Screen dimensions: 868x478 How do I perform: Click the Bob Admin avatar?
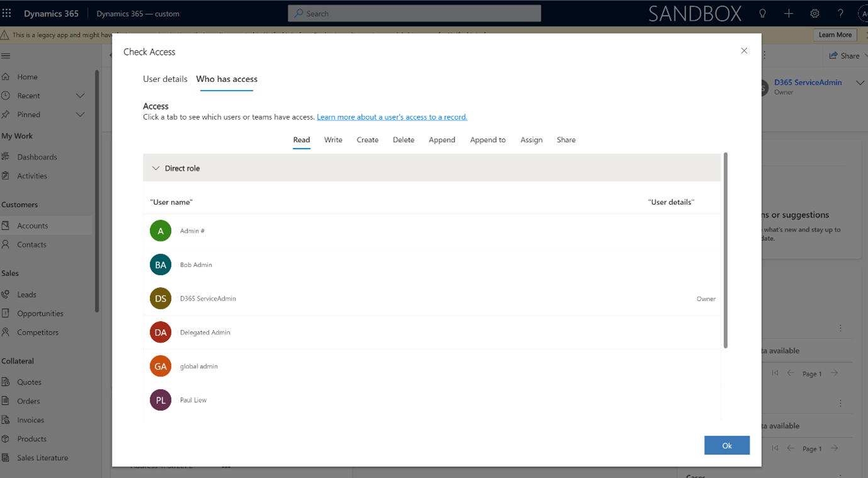click(x=161, y=265)
